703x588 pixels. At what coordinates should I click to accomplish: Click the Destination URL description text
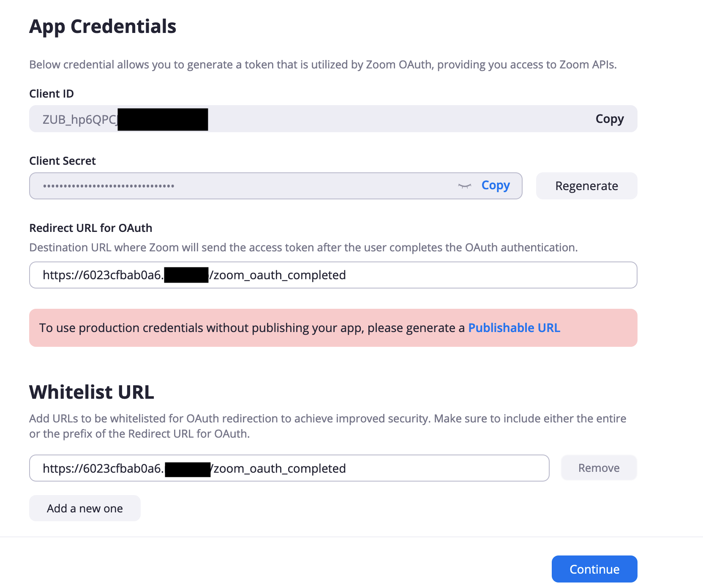(x=303, y=248)
